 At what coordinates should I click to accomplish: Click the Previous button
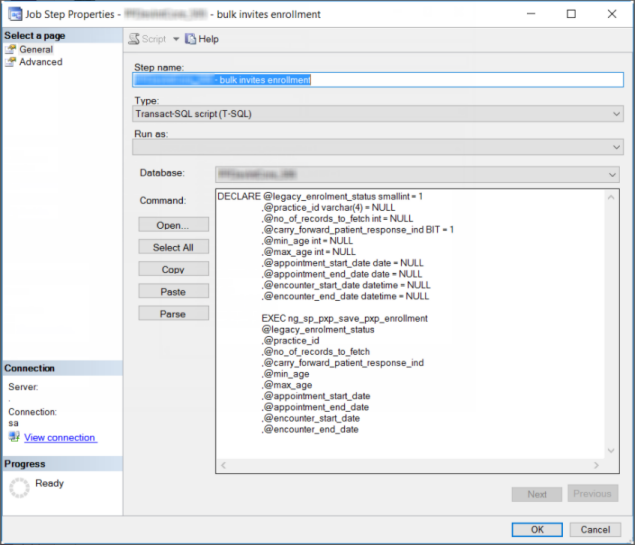coord(592,494)
